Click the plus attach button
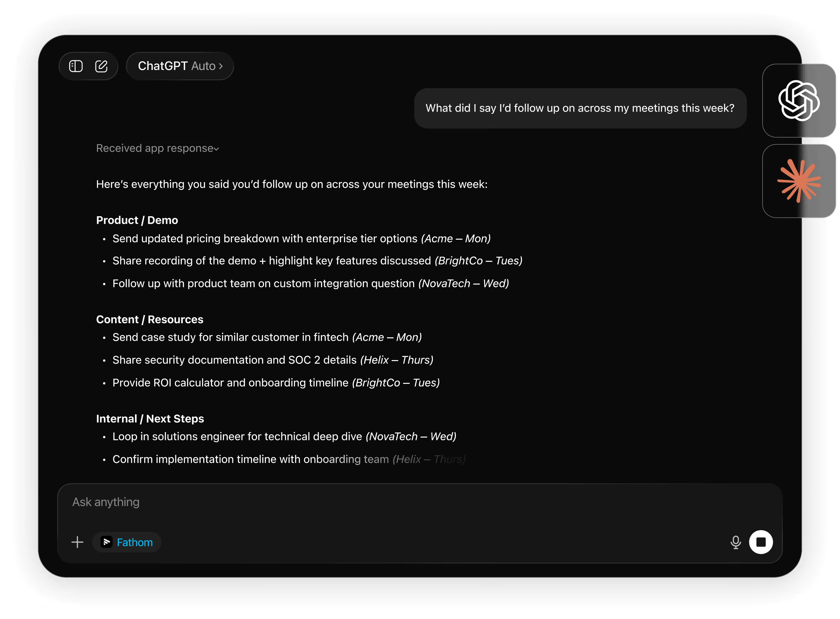This screenshot has width=840, height=619. tap(77, 542)
